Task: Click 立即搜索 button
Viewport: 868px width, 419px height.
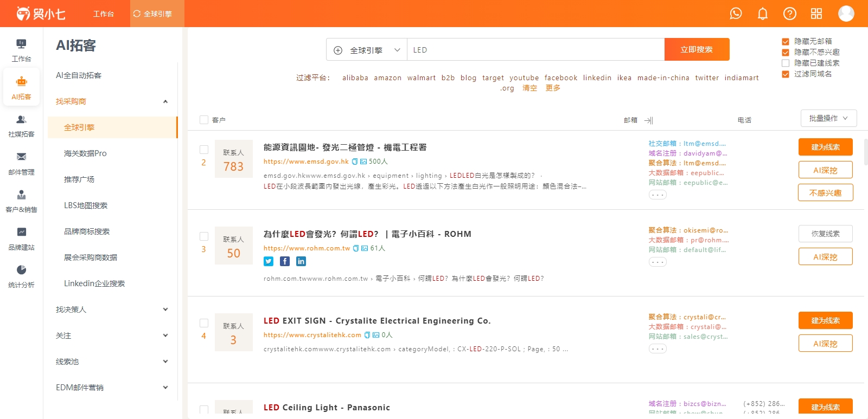Action: pyautogui.click(x=697, y=49)
